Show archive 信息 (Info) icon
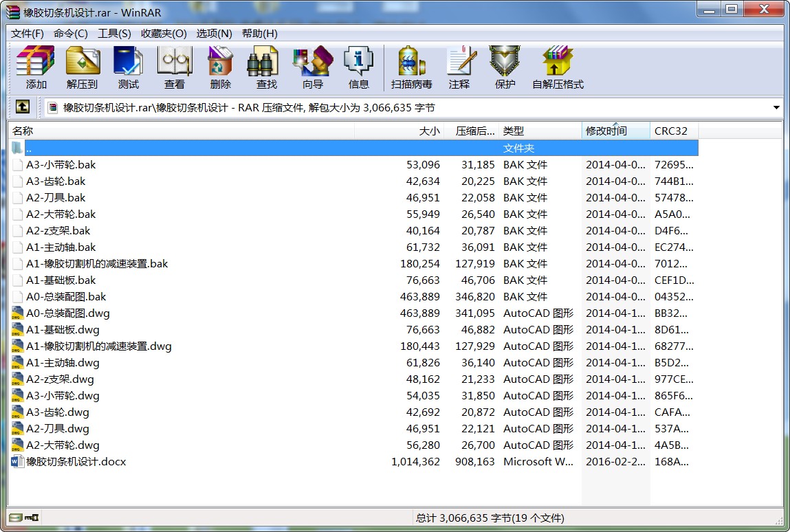 [x=358, y=67]
